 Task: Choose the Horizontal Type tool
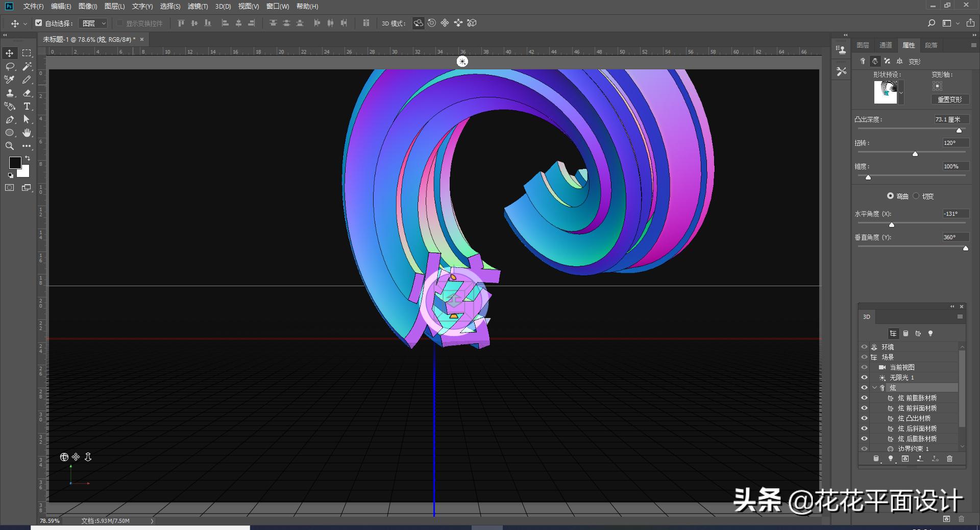coord(27,106)
